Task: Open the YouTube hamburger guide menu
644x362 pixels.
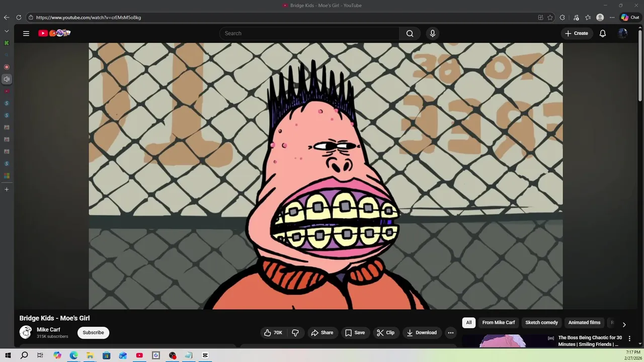Action: coord(26,33)
